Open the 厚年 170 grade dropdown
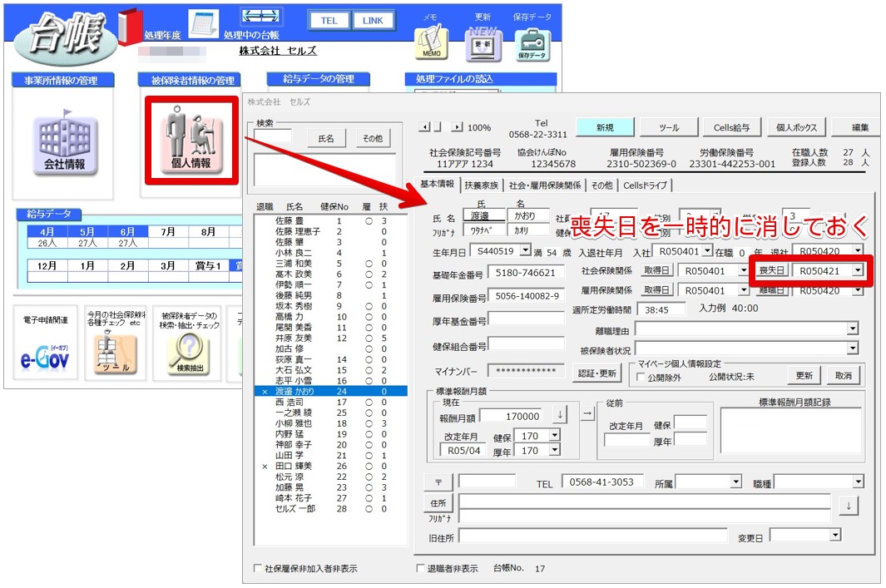Image resolution: width=886 pixels, height=588 pixels. click(555, 450)
